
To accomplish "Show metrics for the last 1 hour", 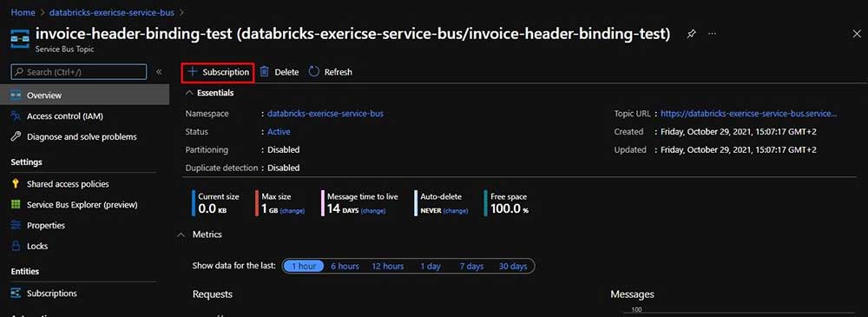I will pos(303,267).
